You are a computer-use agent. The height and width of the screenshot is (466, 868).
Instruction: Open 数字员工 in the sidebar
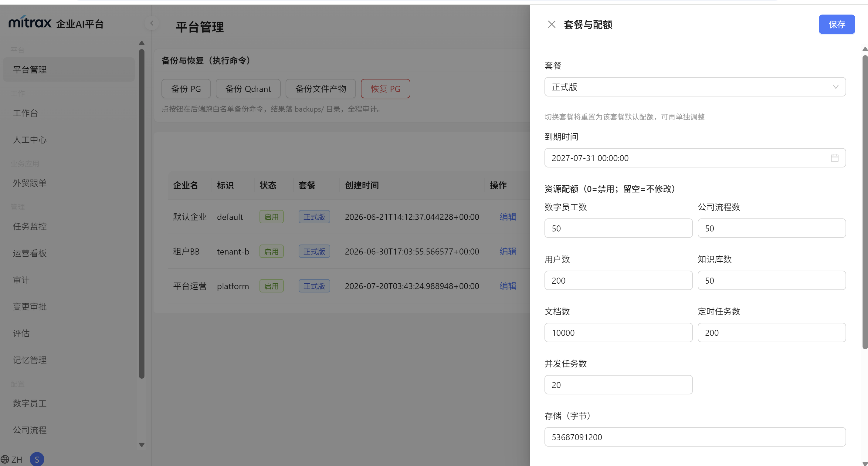click(x=69, y=403)
